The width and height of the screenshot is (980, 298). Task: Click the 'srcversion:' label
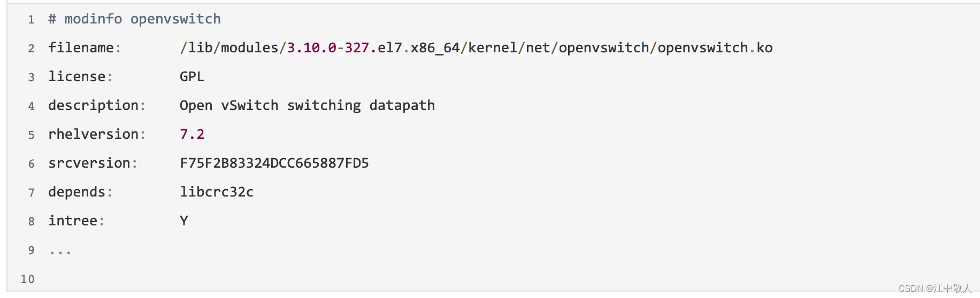(93, 163)
